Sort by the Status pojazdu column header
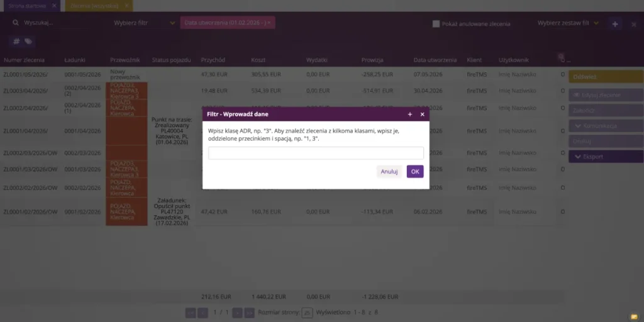Image resolution: width=644 pixels, height=322 pixels. click(171, 60)
